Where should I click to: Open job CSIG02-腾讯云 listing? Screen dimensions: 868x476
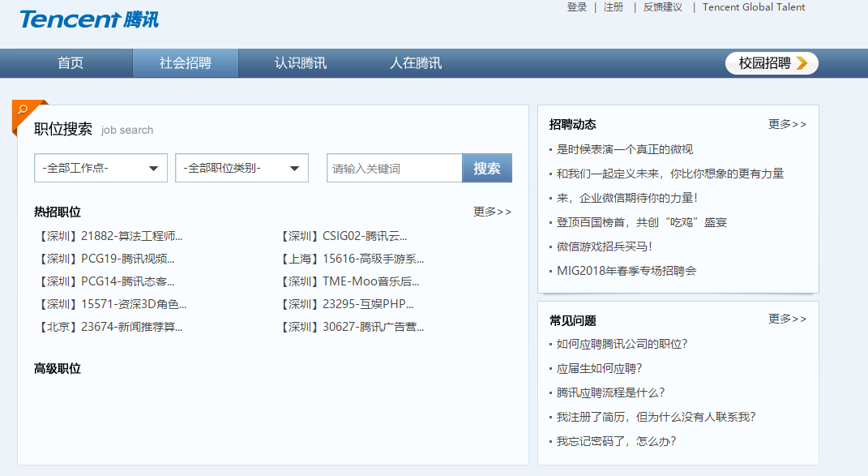coord(342,236)
